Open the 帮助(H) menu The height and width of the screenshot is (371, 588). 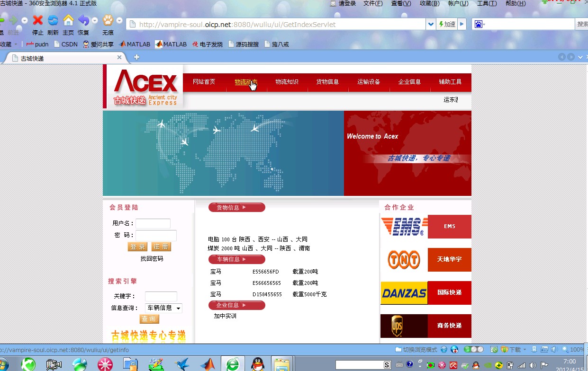[516, 3]
